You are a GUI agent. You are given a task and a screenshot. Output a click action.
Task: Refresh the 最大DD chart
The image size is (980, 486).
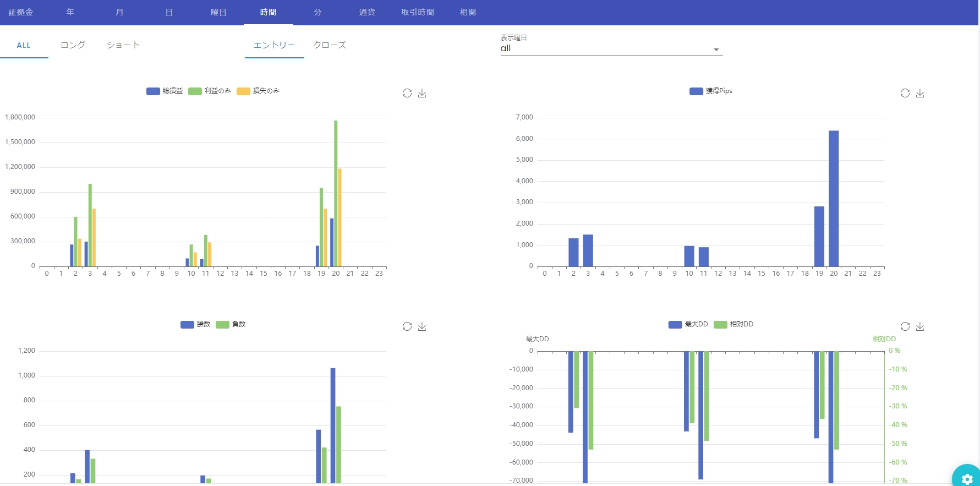click(x=905, y=327)
